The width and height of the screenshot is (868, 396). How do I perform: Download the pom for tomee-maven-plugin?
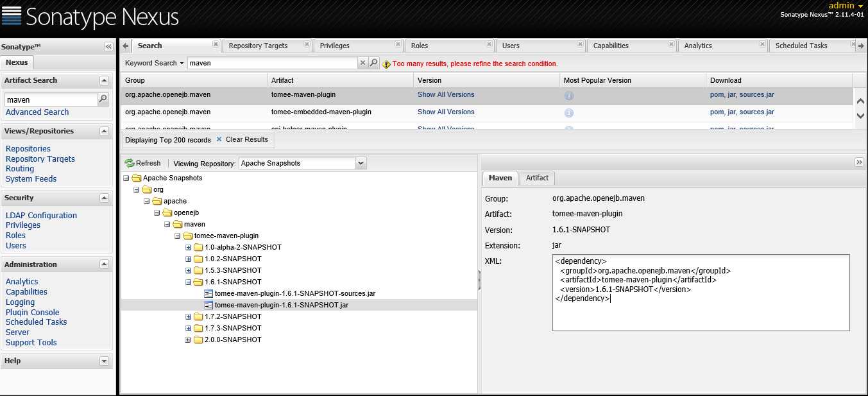click(x=717, y=94)
